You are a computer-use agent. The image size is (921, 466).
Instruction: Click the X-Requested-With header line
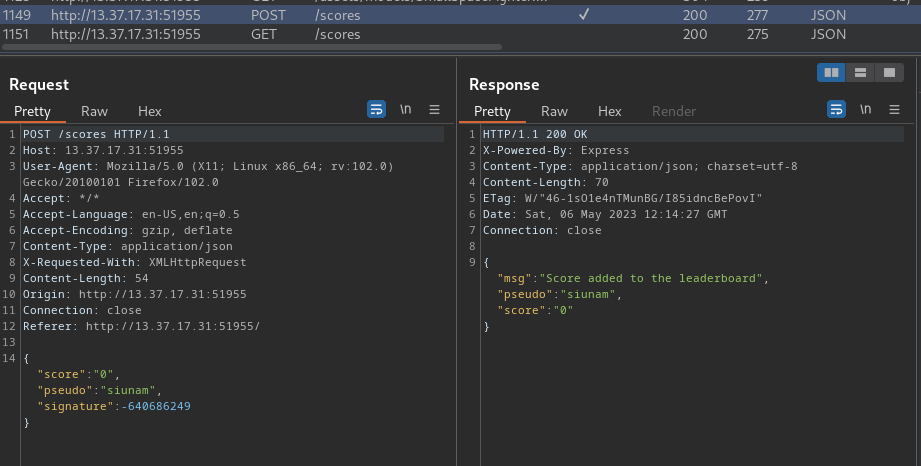pyautogui.click(x=135, y=262)
